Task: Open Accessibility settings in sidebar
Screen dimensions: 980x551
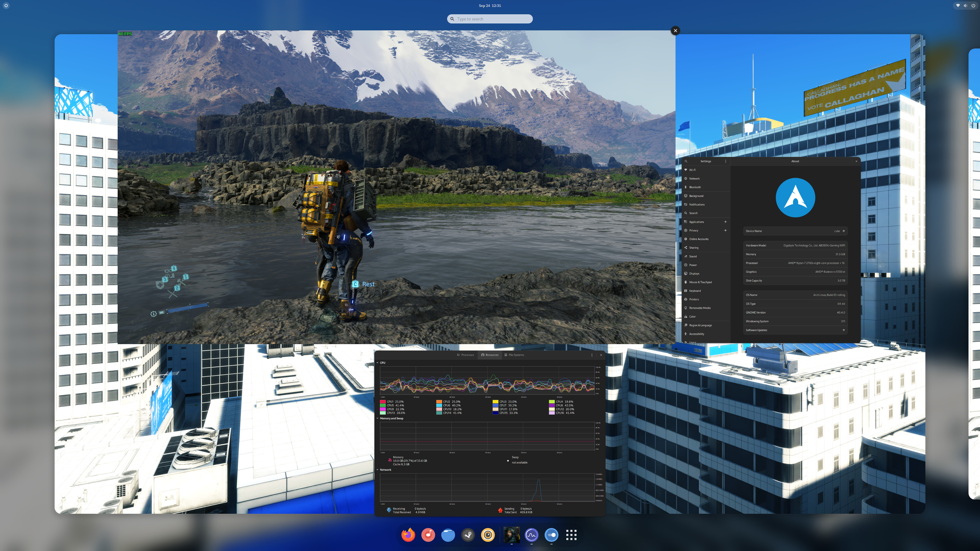Action: tap(706, 334)
